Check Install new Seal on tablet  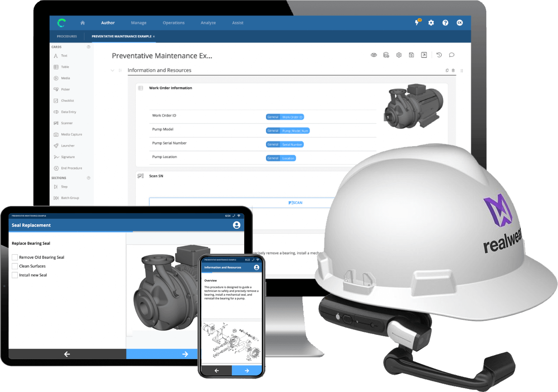pos(15,275)
